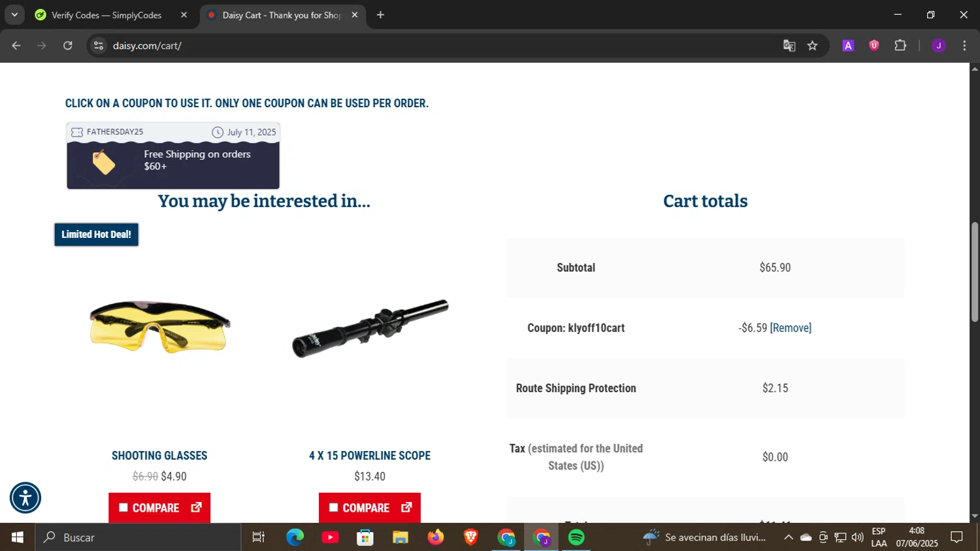Open the Shooting Glasses product image
This screenshot has height=551, width=980.
pos(159,327)
